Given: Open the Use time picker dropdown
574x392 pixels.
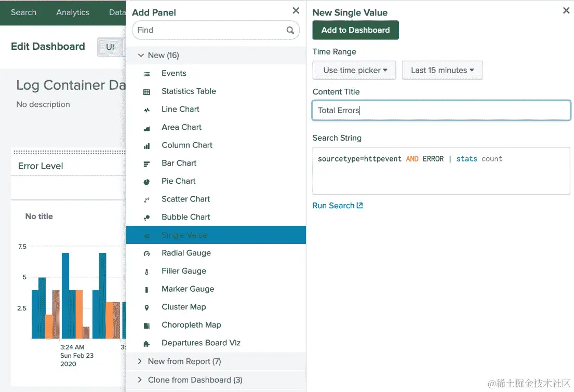Looking at the screenshot, I should coord(354,70).
